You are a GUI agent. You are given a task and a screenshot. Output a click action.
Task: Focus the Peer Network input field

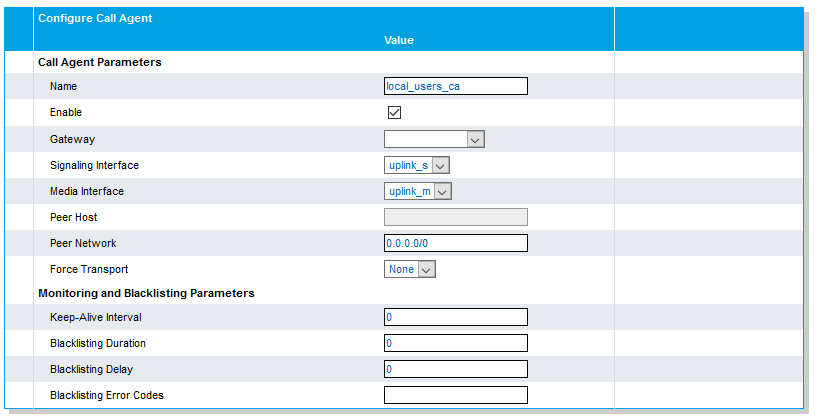click(x=455, y=244)
